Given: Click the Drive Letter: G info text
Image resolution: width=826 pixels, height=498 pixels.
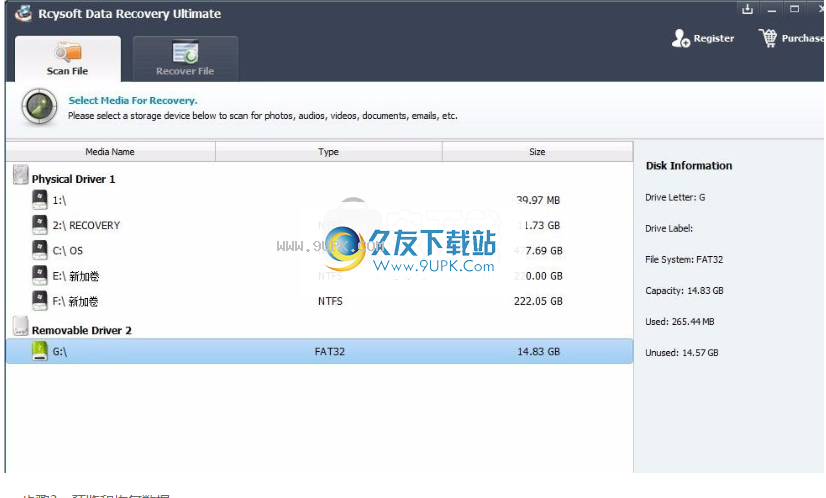Looking at the screenshot, I should 675,198.
